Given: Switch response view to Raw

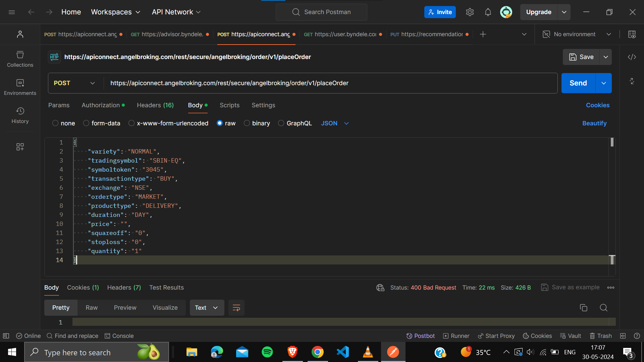Looking at the screenshot, I should coord(92,308).
